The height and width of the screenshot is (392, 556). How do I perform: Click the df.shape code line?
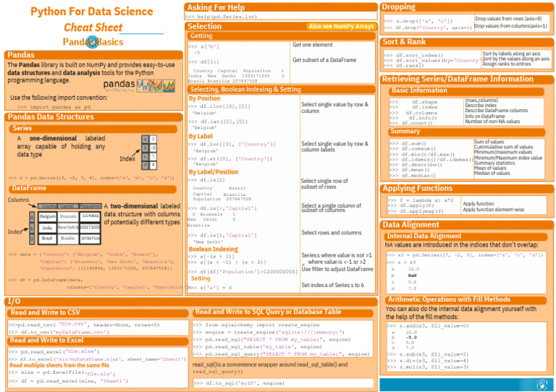[x=414, y=102]
